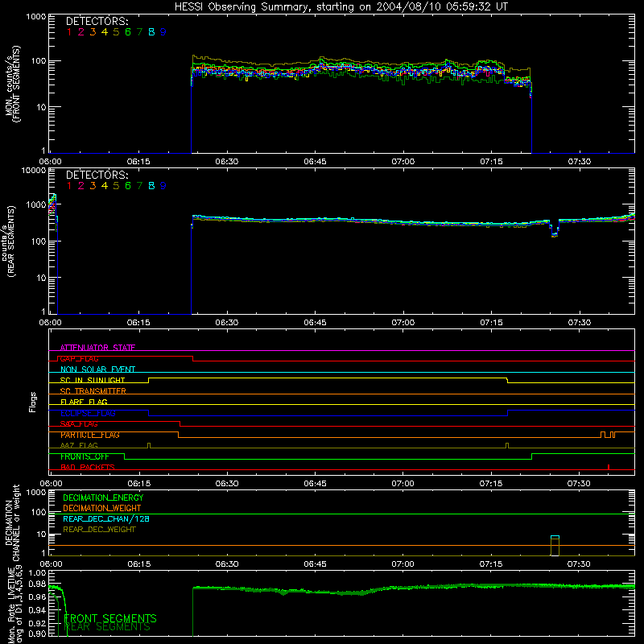Click the red BAD_PACKETS spike near 07:35
This screenshot has height=644, width=644.
609,467
